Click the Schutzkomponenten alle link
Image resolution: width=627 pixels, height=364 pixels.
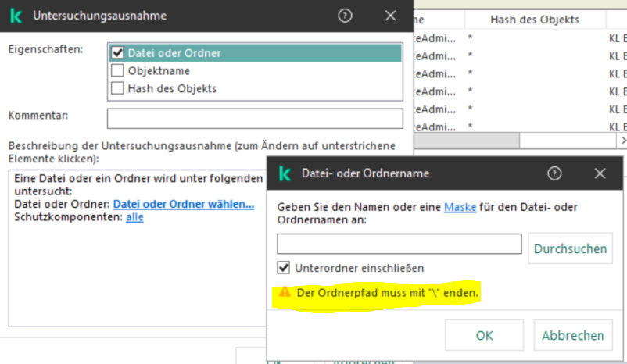134,217
